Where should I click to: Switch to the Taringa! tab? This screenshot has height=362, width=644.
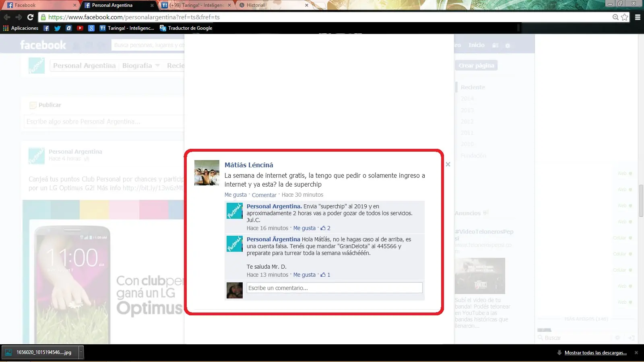(194, 5)
